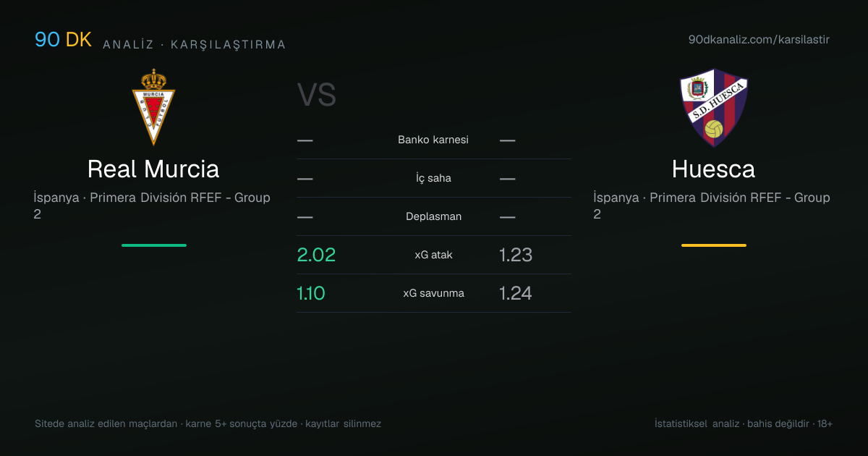Click the green bar under Real Murcia
868x456 pixels.
pos(154,245)
